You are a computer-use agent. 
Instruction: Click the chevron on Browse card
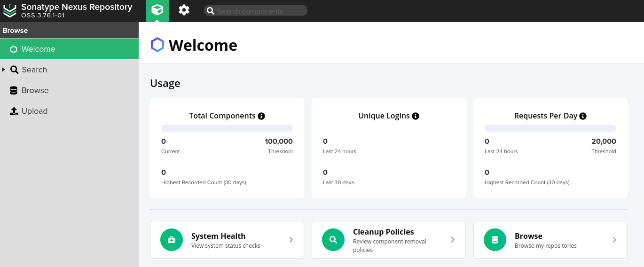614,240
